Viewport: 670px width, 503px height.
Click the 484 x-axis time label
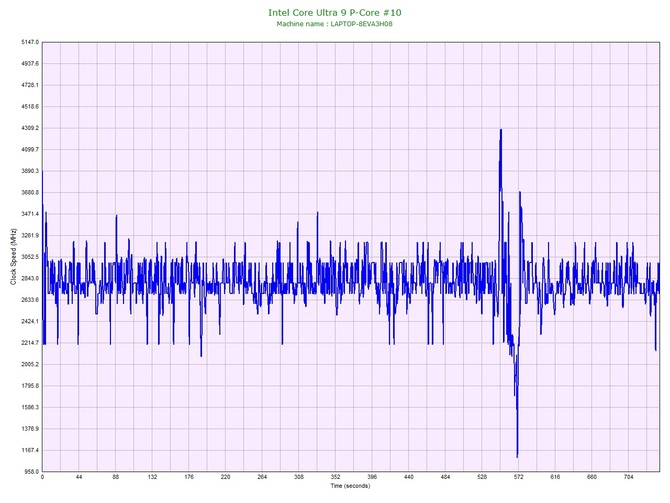point(446,477)
